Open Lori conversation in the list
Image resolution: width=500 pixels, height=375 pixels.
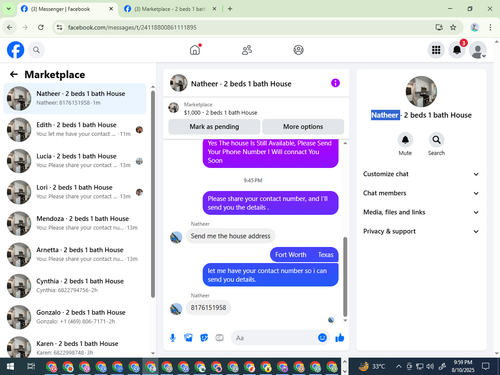[x=75, y=192]
